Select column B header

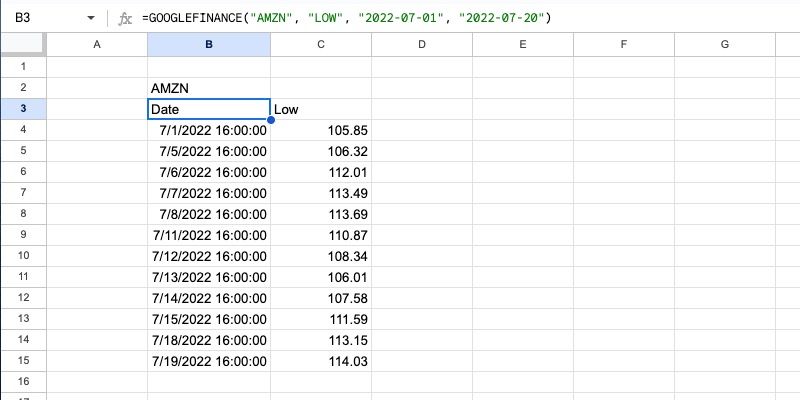pyautogui.click(x=208, y=44)
